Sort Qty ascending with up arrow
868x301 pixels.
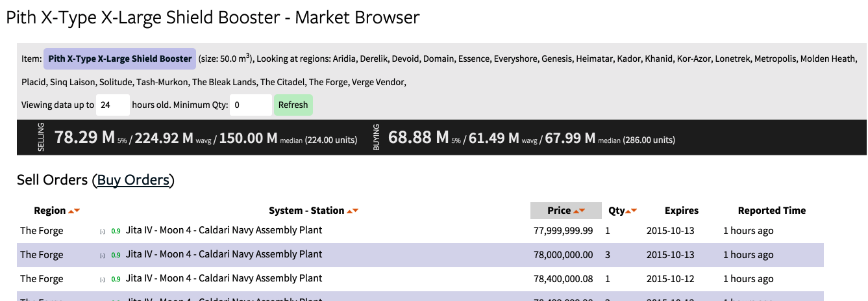(x=628, y=211)
